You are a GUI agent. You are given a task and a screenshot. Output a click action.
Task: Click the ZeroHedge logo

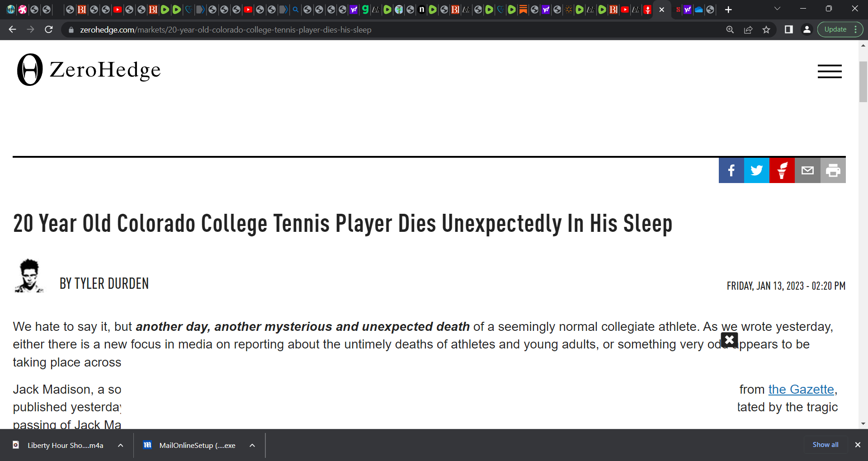(89, 70)
